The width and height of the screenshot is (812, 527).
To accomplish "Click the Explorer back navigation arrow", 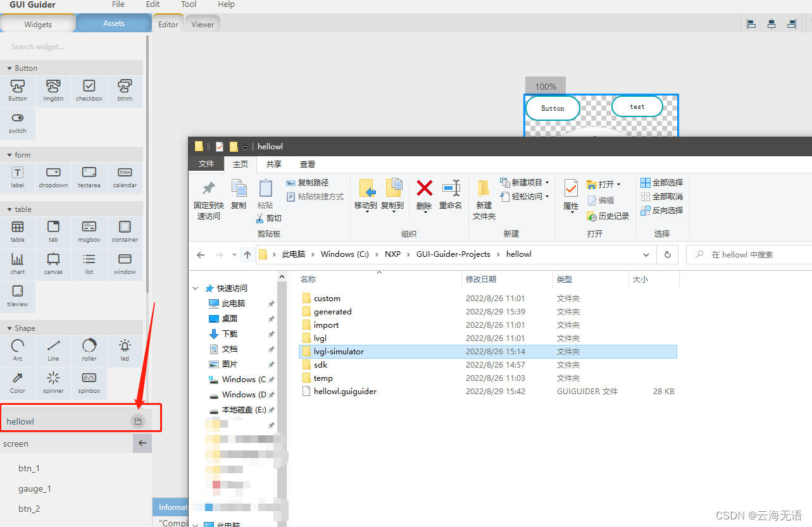I will coord(201,254).
